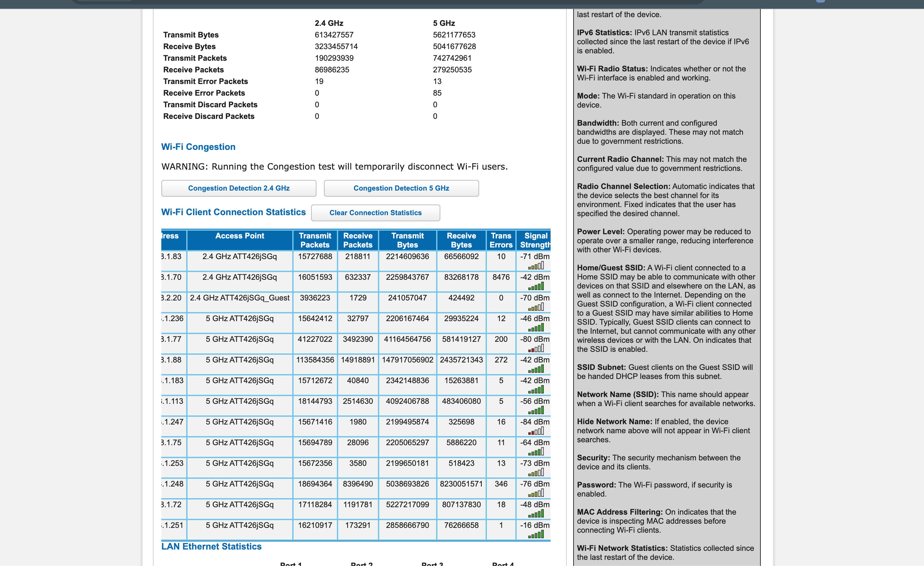Click the Signal Strength column header
The height and width of the screenshot is (566, 924).
coord(535,240)
